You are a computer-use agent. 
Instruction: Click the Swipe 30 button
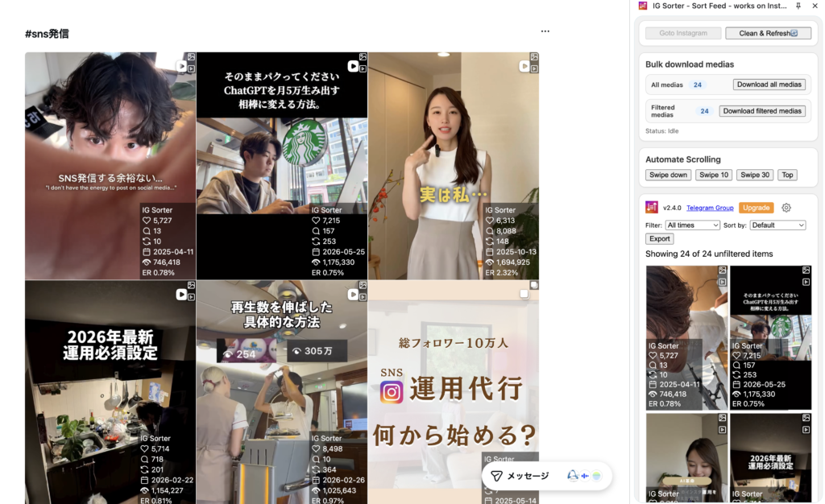pos(754,175)
